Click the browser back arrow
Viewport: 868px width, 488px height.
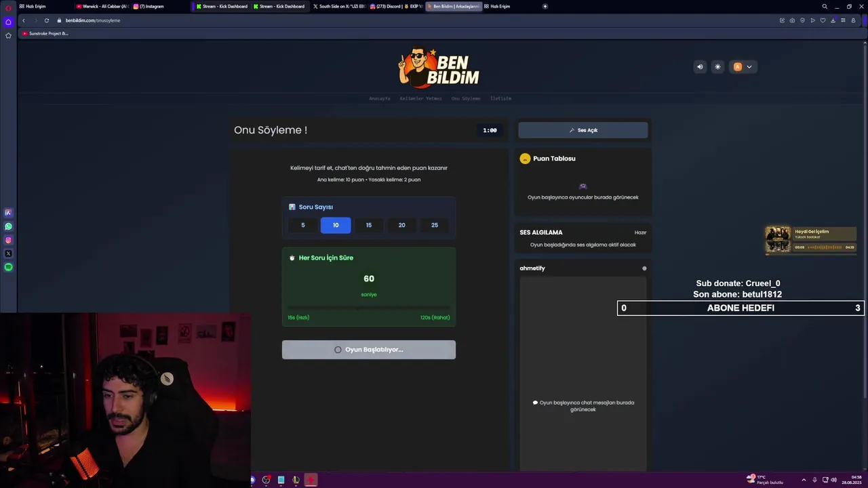coord(24,20)
